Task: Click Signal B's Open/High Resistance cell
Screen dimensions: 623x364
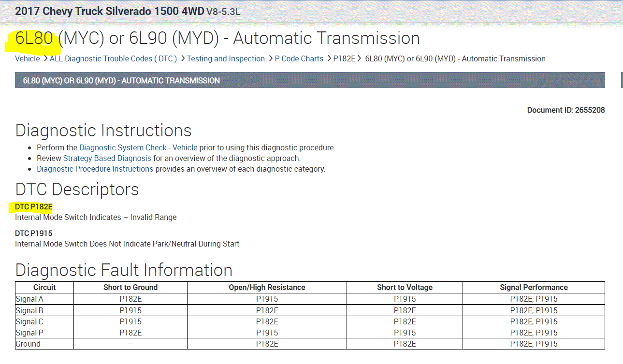Action: pyautogui.click(x=267, y=310)
